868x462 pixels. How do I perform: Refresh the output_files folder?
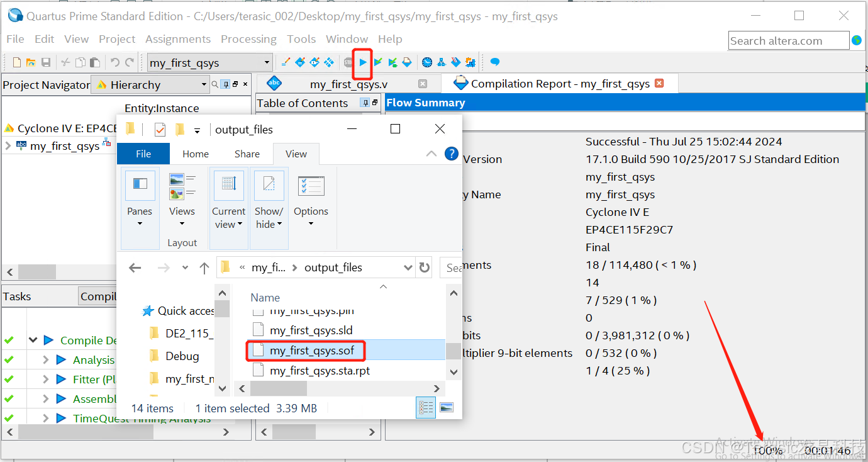tap(425, 268)
